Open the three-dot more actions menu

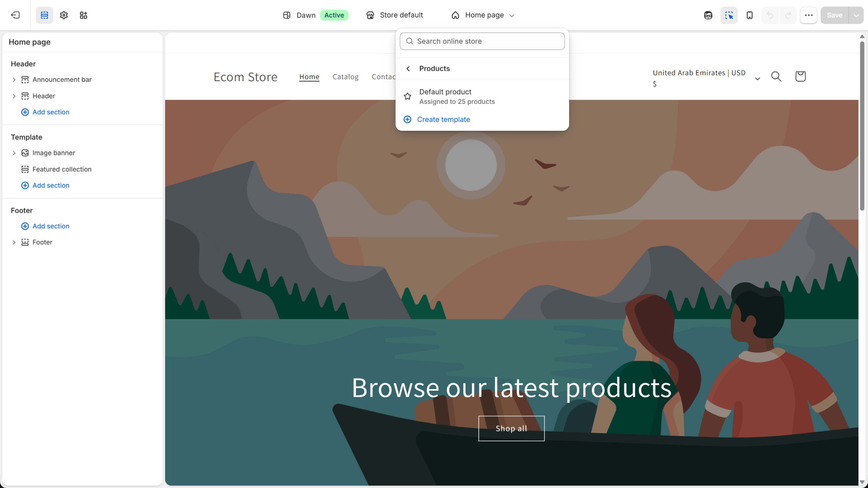[x=809, y=15]
